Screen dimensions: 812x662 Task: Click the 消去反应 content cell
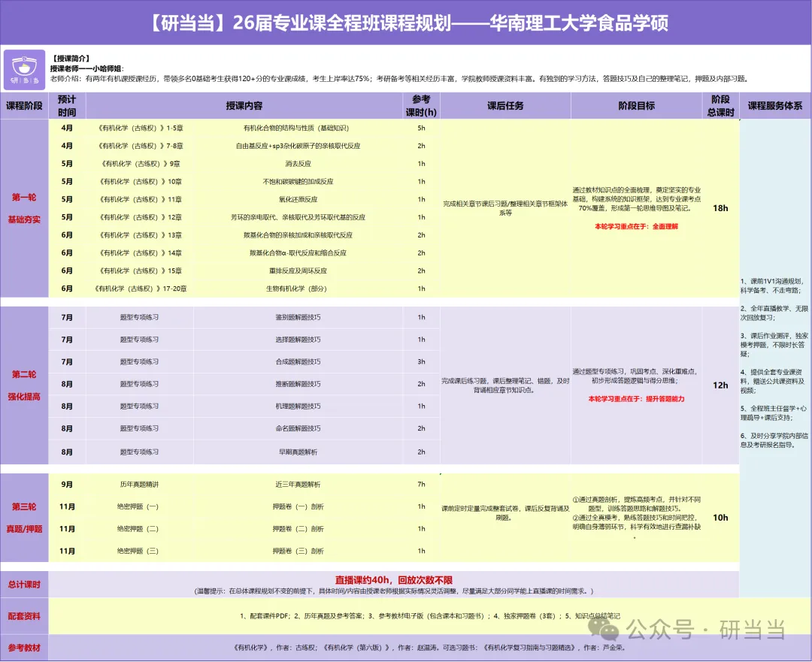click(298, 164)
